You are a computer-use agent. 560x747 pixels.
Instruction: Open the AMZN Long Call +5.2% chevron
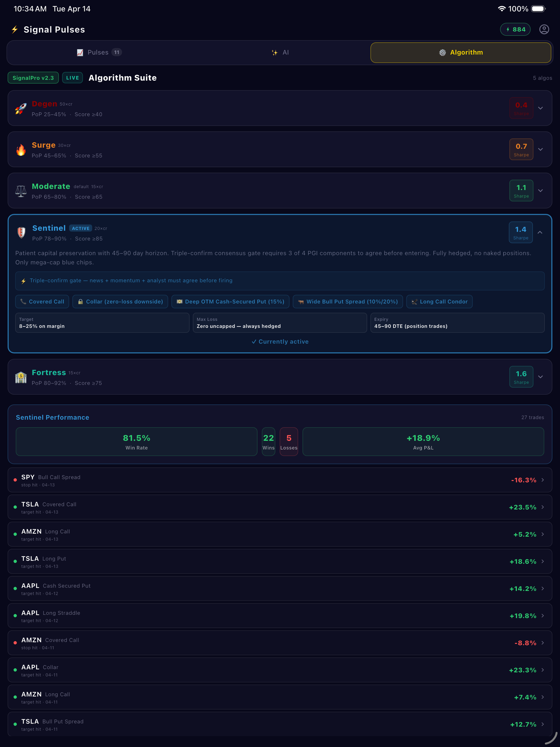[542, 534]
